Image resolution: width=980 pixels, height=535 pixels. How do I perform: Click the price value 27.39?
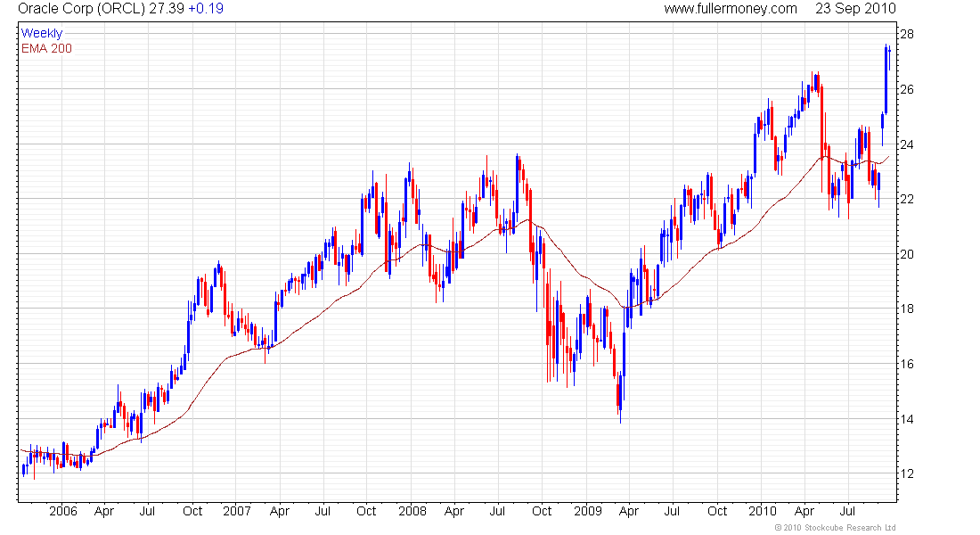tap(167, 9)
